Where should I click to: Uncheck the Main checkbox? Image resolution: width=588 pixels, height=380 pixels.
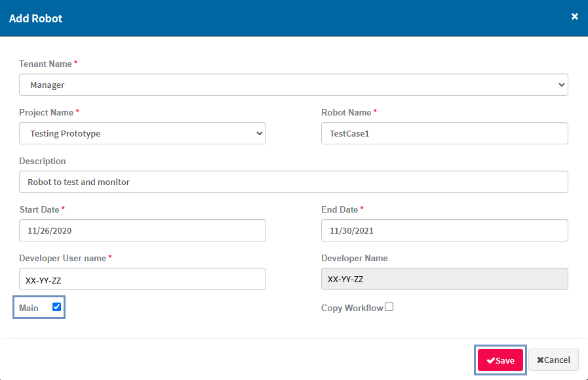(x=56, y=307)
